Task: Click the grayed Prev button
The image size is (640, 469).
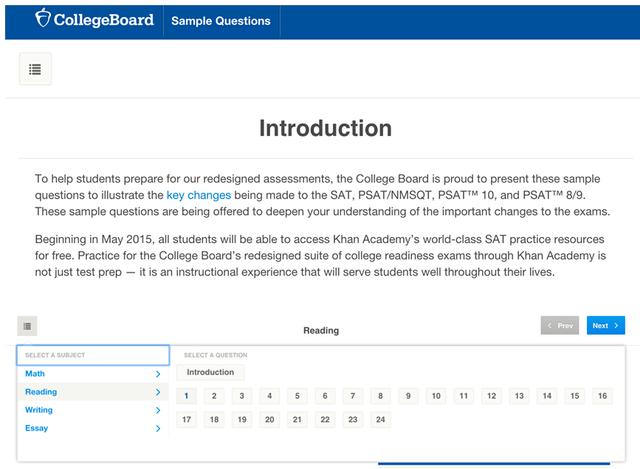Action: pyautogui.click(x=560, y=325)
